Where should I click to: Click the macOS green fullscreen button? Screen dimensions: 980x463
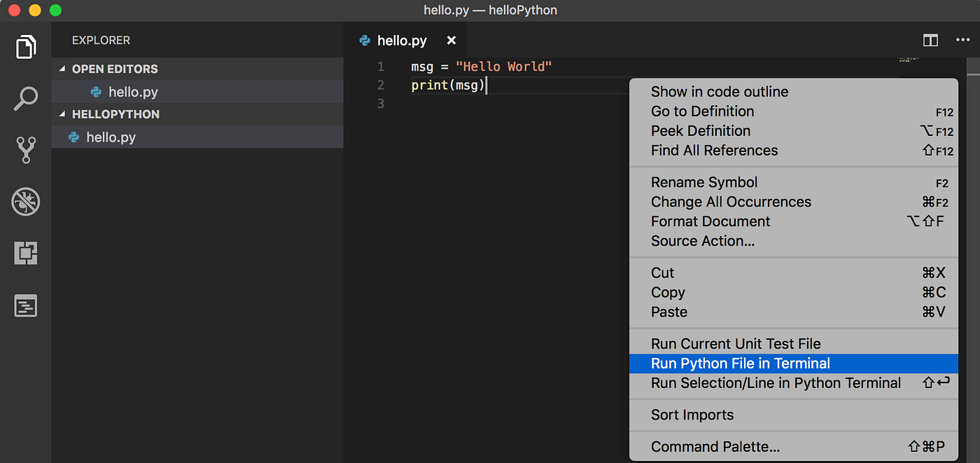click(x=55, y=11)
